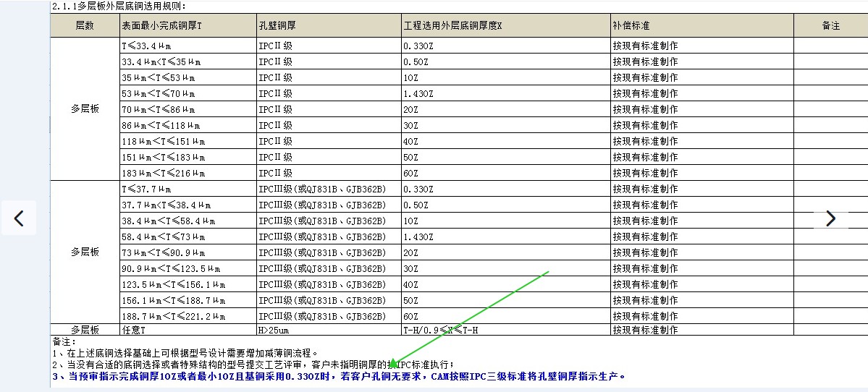The width and height of the screenshot is (868, 392).
Task: Click the 73μm<T≤90.9μm cell
Action: (188, 252)
